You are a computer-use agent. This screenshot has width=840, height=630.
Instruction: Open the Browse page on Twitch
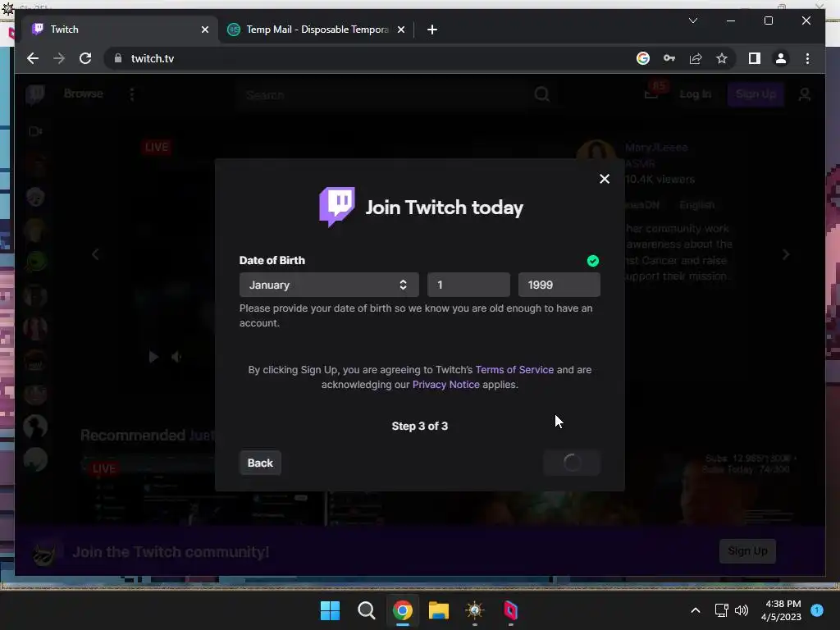[83, 94]
